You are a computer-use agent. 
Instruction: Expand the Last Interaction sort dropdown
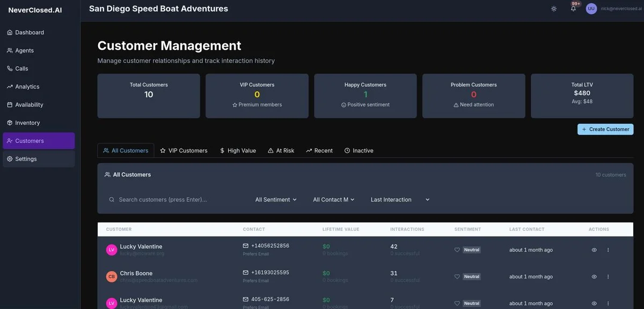click(x=400, y=200)
